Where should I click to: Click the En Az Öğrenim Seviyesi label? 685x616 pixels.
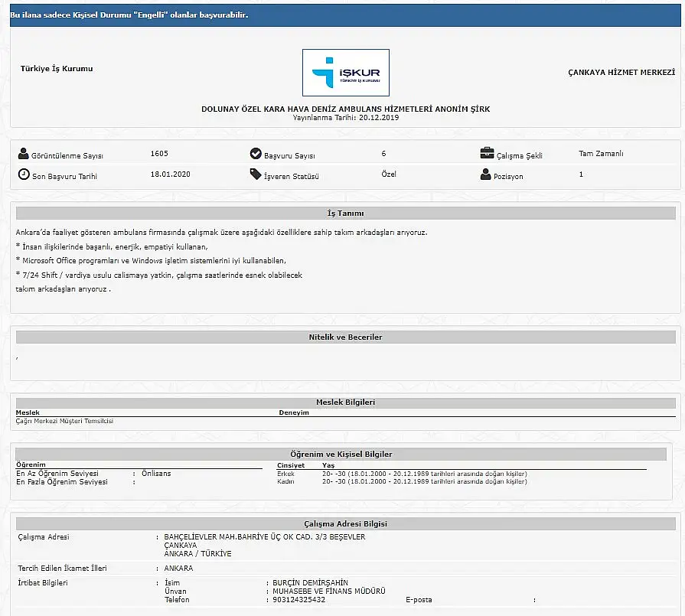coord(57,474)
